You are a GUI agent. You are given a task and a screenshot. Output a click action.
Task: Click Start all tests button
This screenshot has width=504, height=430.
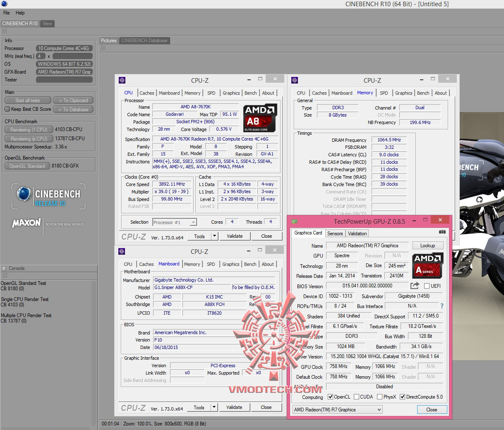coord(28,100)
